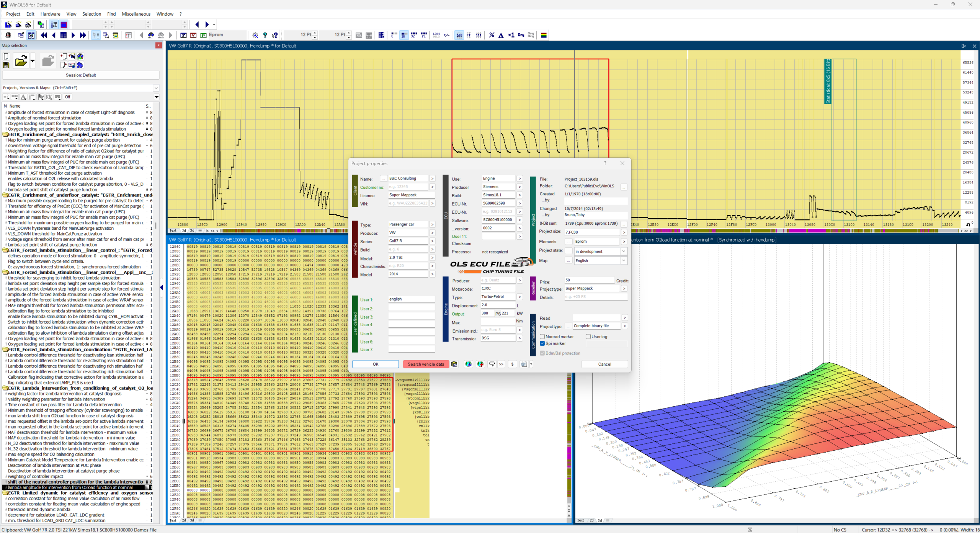Select the 8-bit display mode icon
The height and width of the screenshot is (533, 980).
pos(394,35)
